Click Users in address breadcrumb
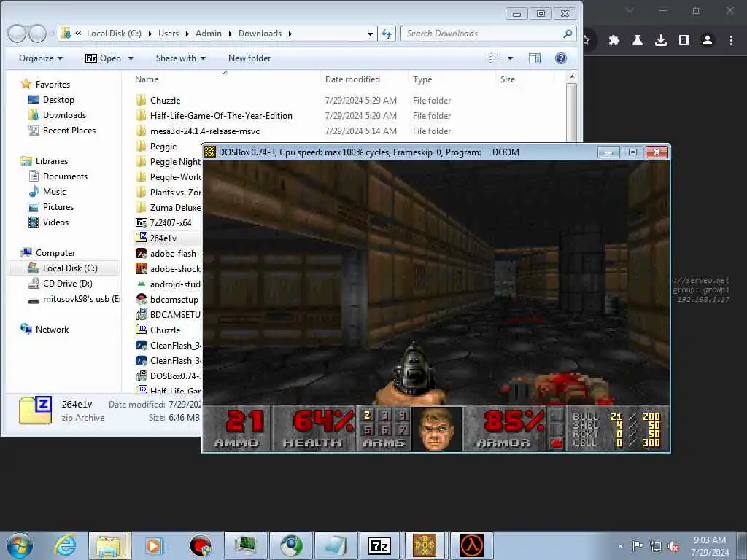This screenshot has width=747, height=560. (x=169, y=34)
